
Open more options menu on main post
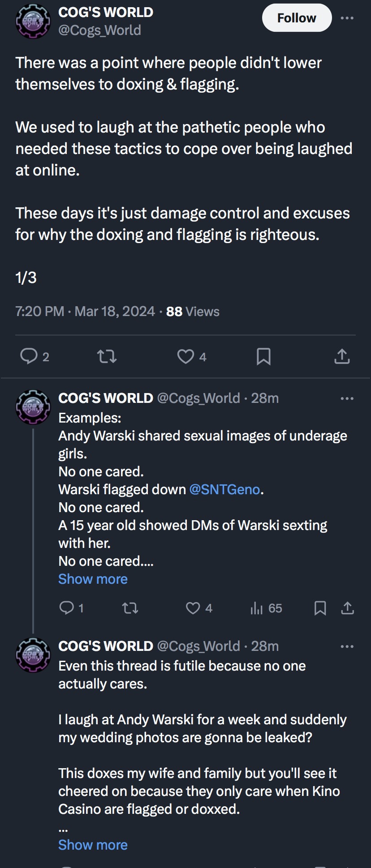coord(347,18)
